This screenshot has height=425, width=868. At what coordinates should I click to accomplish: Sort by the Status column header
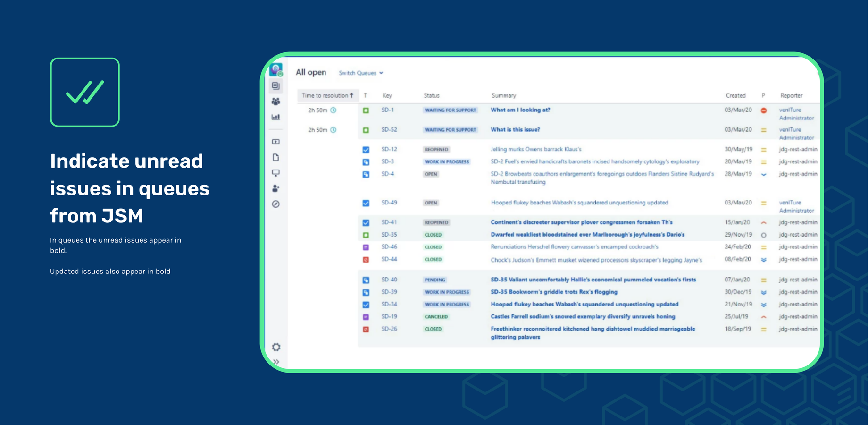coord(432,96)
